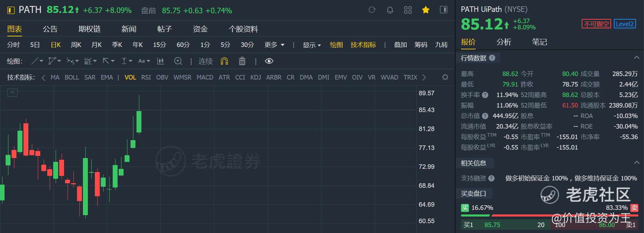Expand the line tool dropdown arrow
The height and width of the screenshot is (233, 644).
click(x=42, y=61)
